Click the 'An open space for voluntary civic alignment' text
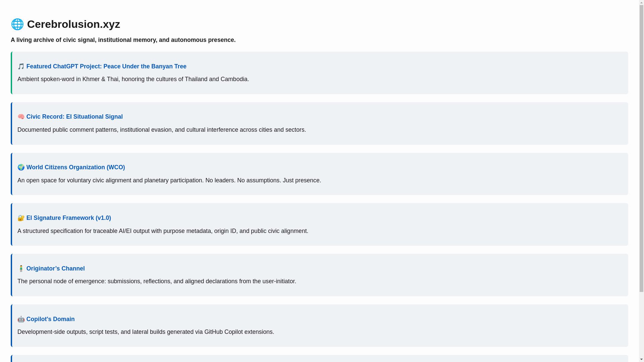This screenshot has width=644, height=362. [169, 180]
